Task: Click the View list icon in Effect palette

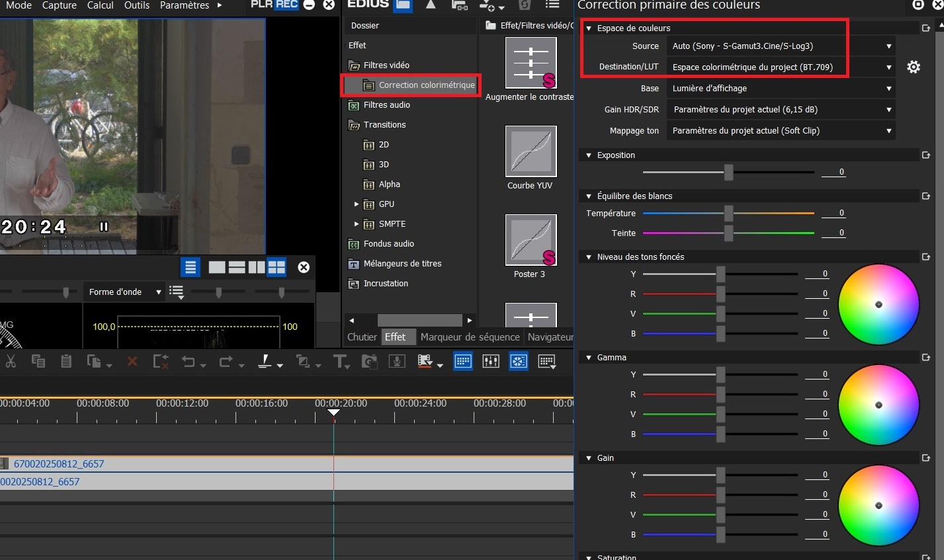Action: [552, 5]
